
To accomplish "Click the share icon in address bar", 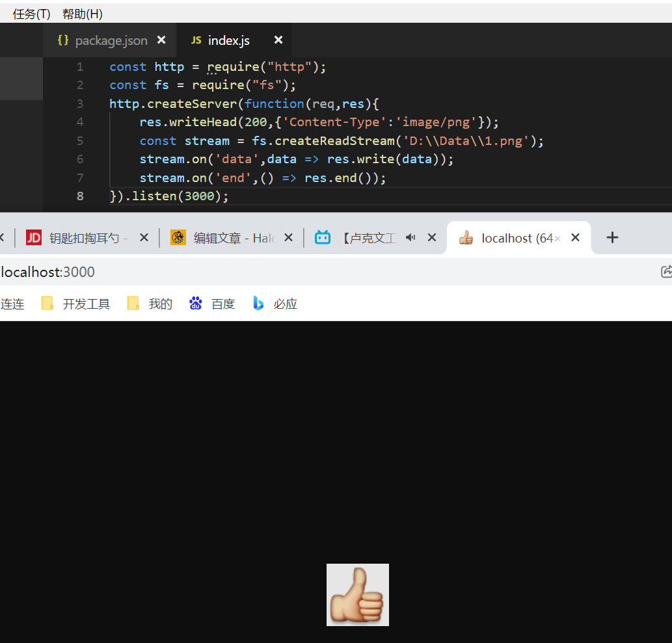I will [665, 272].
